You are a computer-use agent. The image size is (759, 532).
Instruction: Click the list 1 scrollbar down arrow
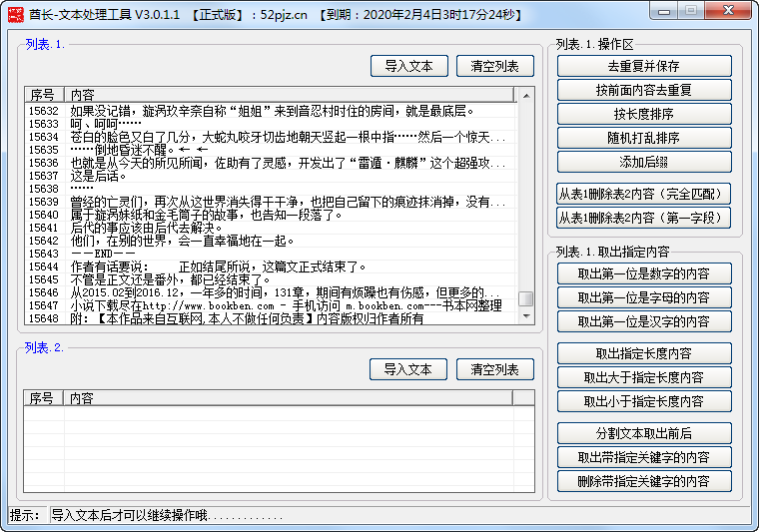[x=525, y=316]
